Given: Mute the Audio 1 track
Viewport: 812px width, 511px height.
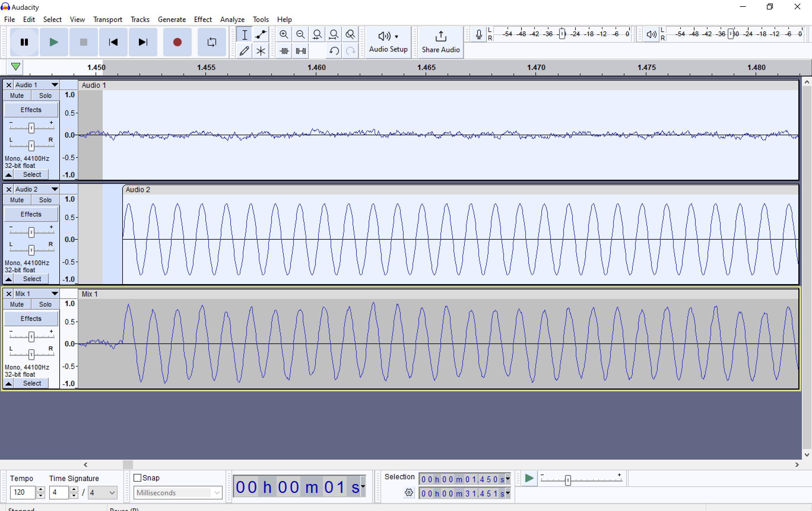Looking at the screenshot, I should tap(17, 96).
